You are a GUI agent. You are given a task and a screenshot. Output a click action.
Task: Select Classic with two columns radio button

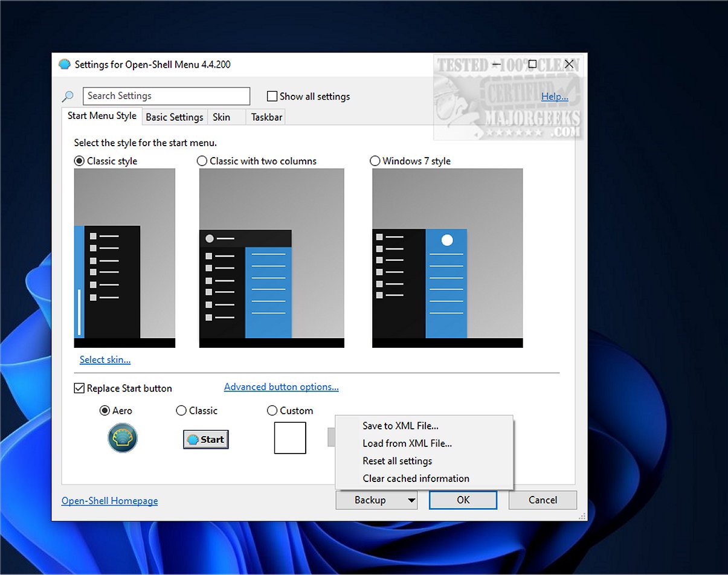pos(202,161)
